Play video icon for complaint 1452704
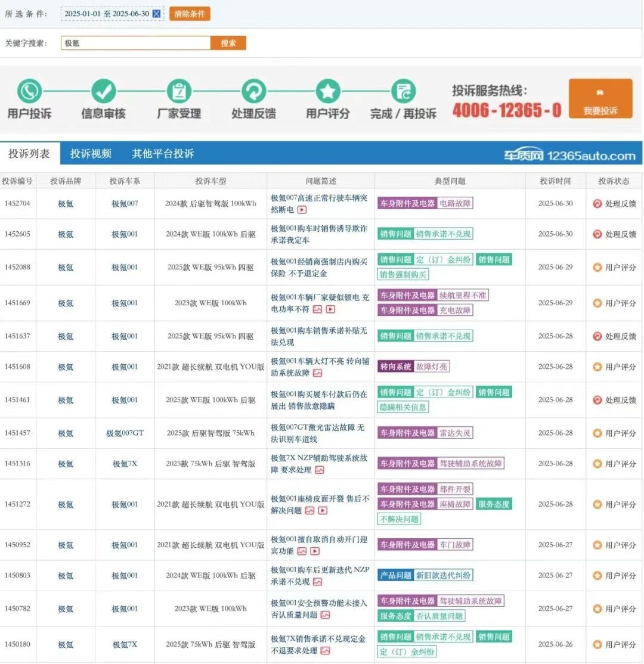This screenshot has width=644, height=664. coord(302,210)
